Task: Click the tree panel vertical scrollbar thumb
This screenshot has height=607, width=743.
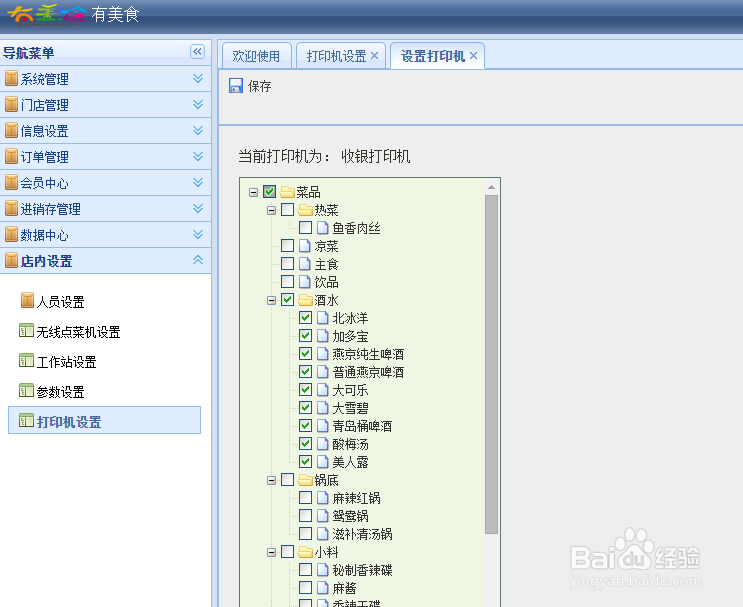Action: [x=491, y=364]
